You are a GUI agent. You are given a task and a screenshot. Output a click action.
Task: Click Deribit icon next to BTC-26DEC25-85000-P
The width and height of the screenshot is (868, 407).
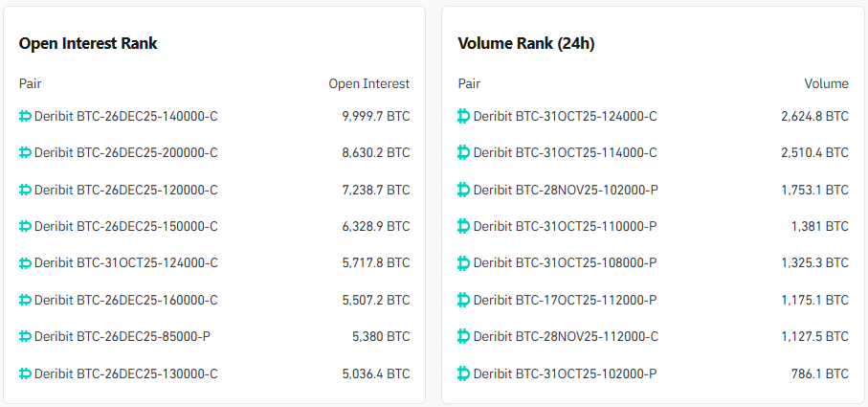(x=25, y=336)
